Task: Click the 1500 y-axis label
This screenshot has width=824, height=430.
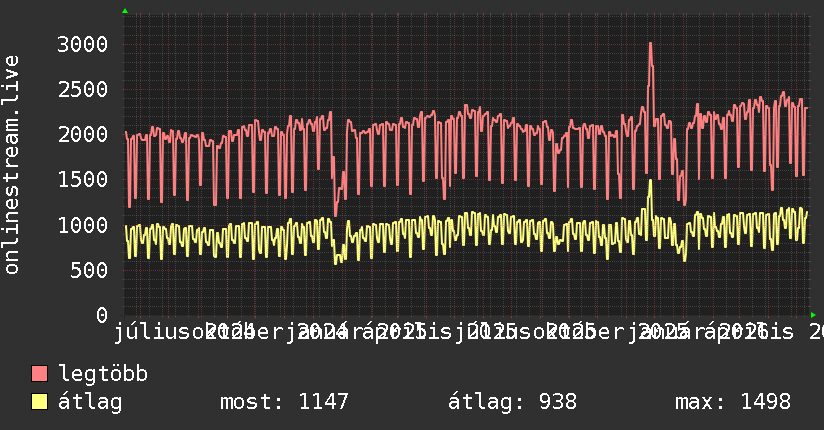Action: [83, 180]
